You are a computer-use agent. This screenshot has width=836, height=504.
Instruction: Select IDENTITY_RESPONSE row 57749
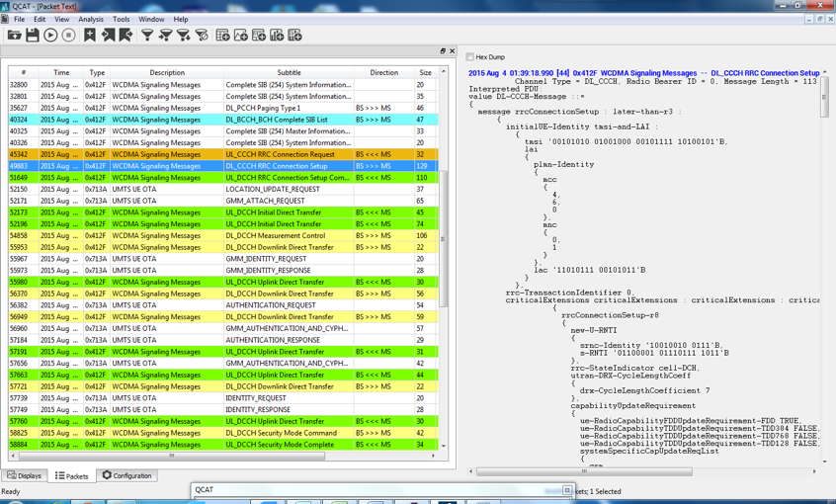[x=223, y=409]
